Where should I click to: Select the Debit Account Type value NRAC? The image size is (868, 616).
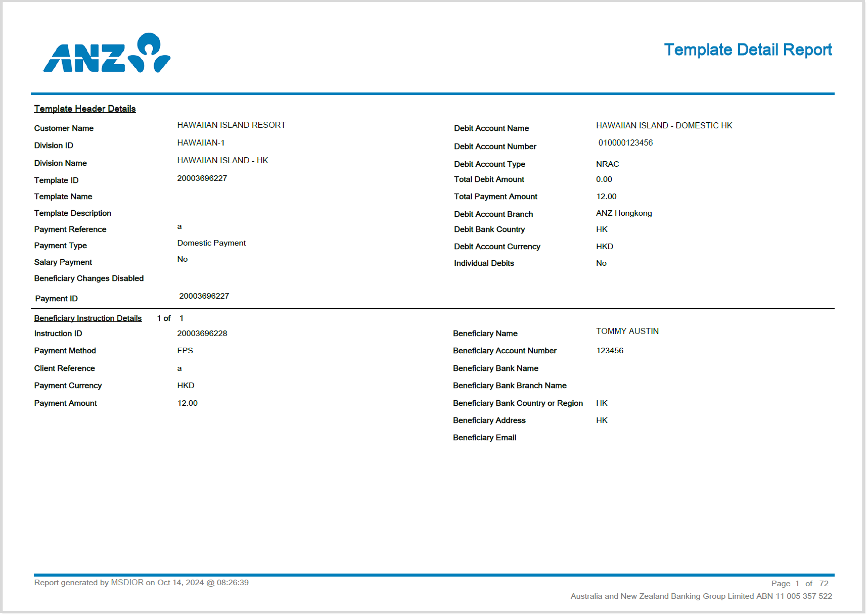607,164
